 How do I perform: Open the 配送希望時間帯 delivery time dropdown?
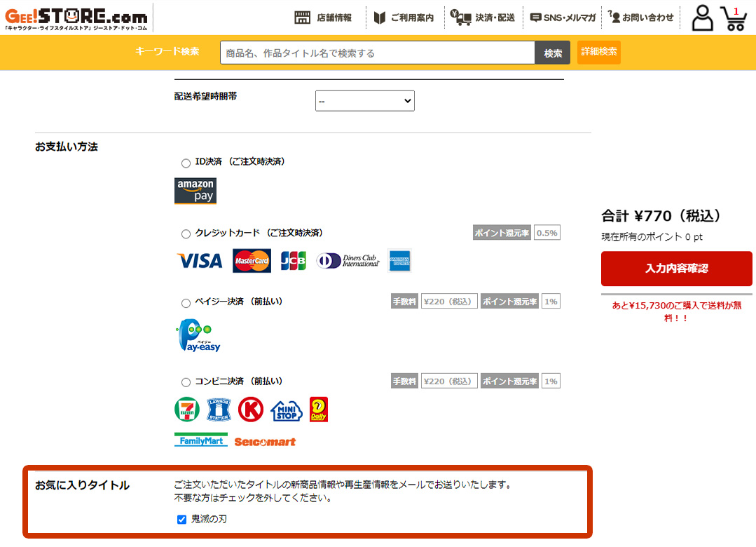pyautogui.click(x=365, y=101)
